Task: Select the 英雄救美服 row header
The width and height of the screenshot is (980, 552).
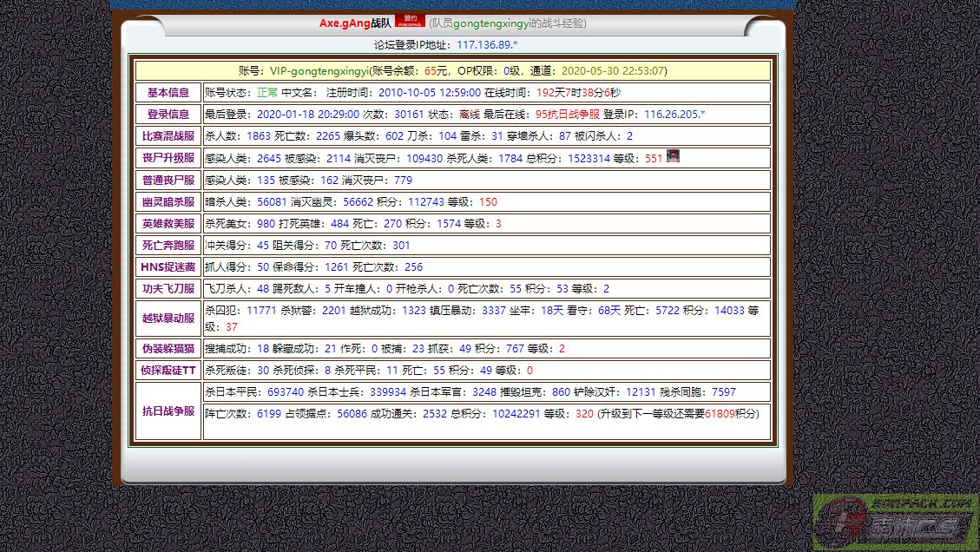Action: point(168,224)
